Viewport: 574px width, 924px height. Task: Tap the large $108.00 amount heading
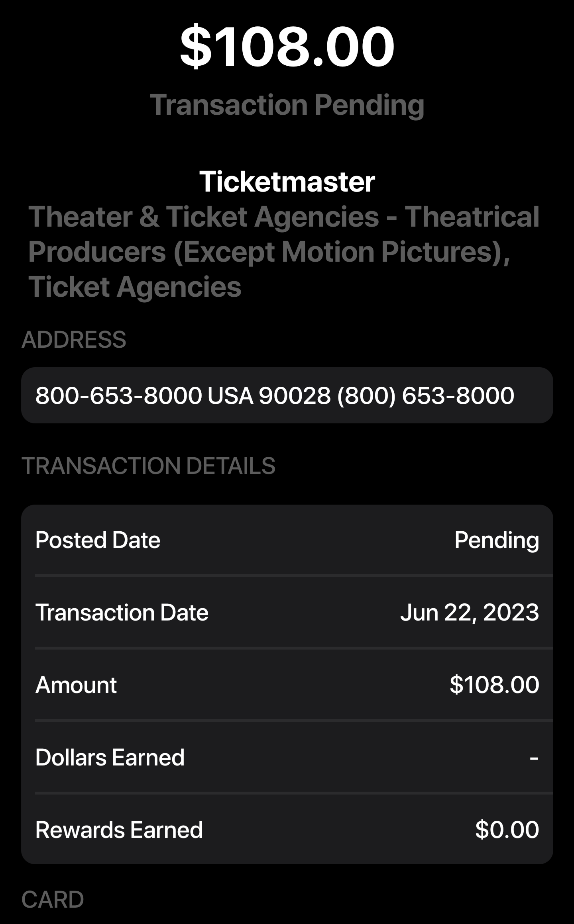pos(287,47)
